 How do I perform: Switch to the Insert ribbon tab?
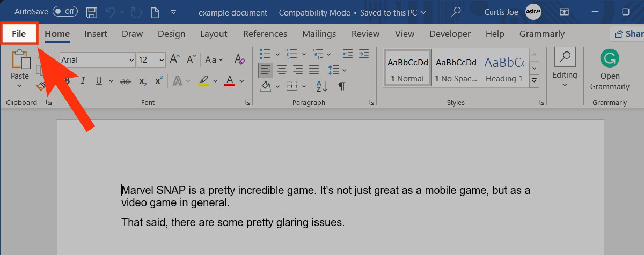click(96, 34)
